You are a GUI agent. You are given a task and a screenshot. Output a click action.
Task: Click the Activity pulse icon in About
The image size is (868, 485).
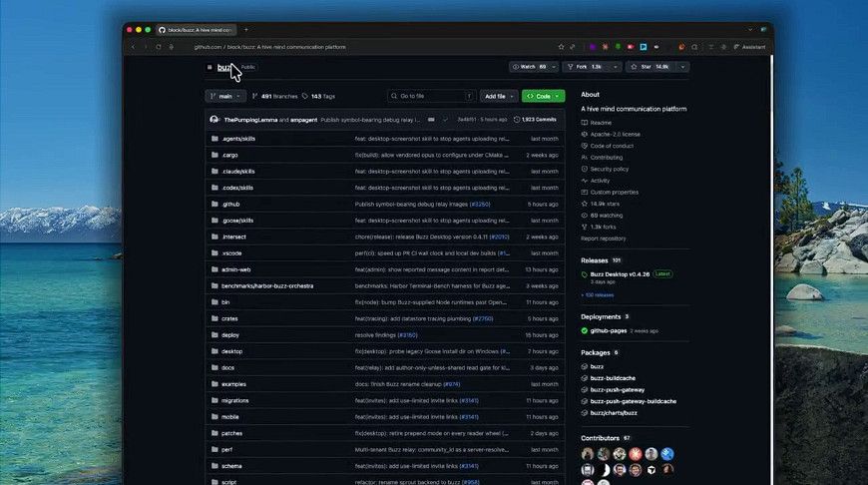[x=584, y=181]
